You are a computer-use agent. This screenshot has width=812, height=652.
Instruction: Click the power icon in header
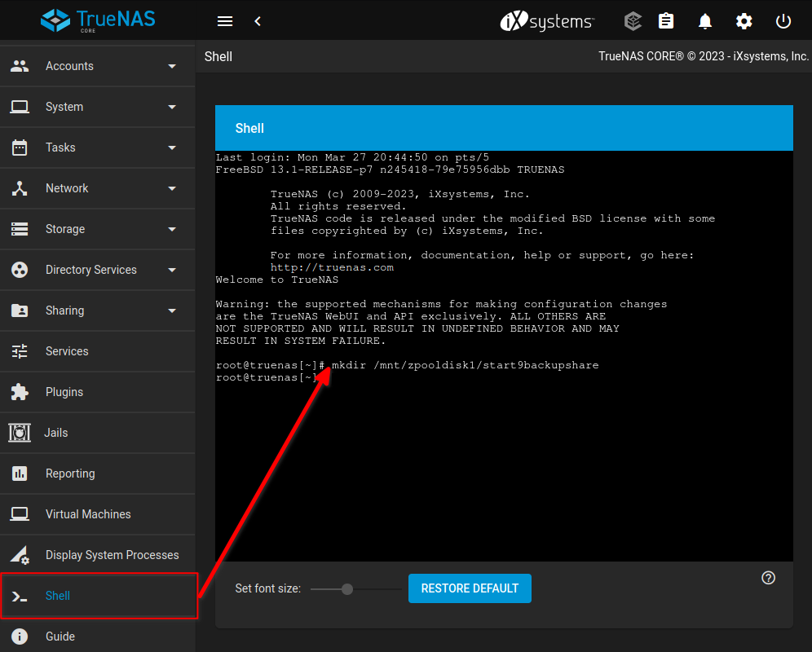[x=783, y=21]
